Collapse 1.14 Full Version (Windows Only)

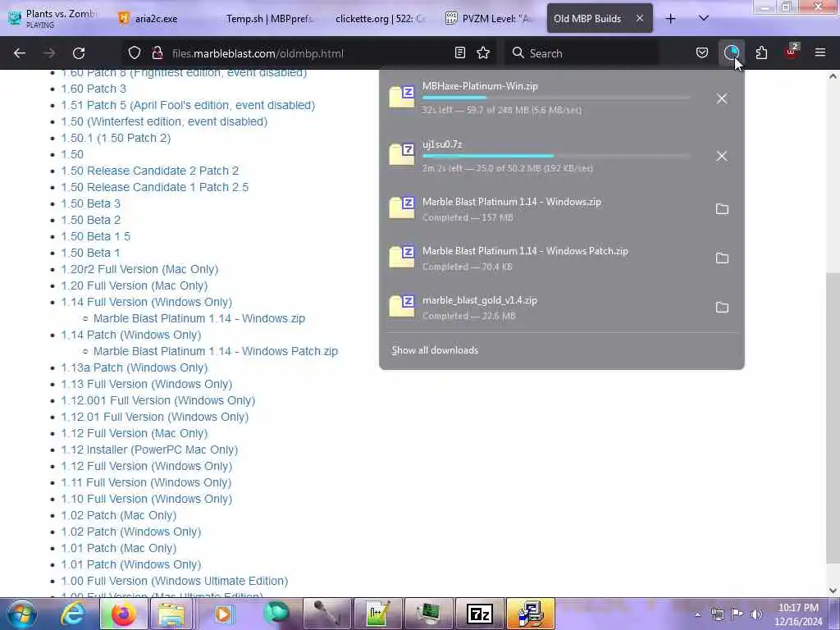(146, 302)
